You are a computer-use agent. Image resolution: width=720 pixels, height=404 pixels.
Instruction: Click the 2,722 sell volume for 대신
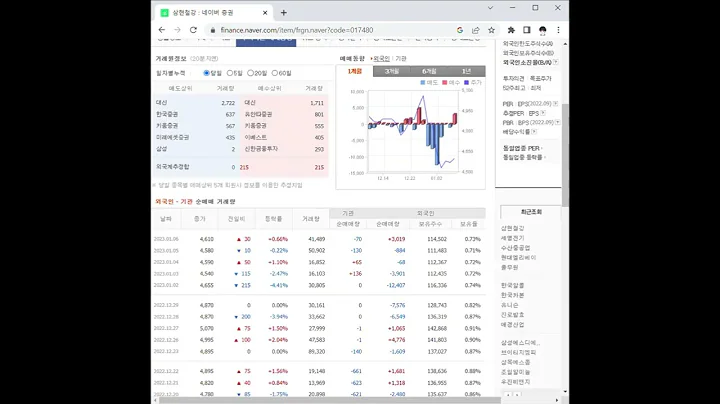(x=228, y=103)
